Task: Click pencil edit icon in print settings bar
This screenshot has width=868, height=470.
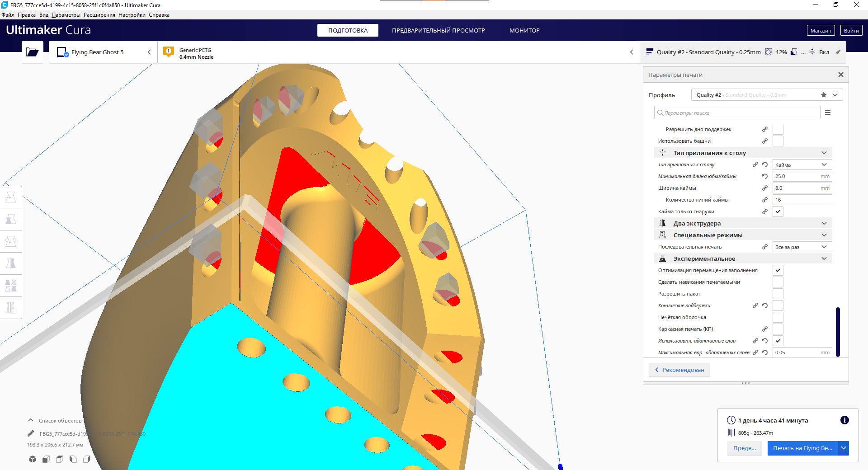Action: pyautogui.click(x=838, y=52)
